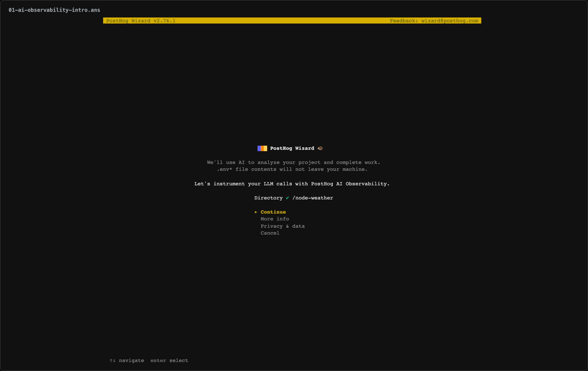Click the yellow arrow pointer before Continue
The width and height of the screenshot is (588, 371).
(256, 212)
